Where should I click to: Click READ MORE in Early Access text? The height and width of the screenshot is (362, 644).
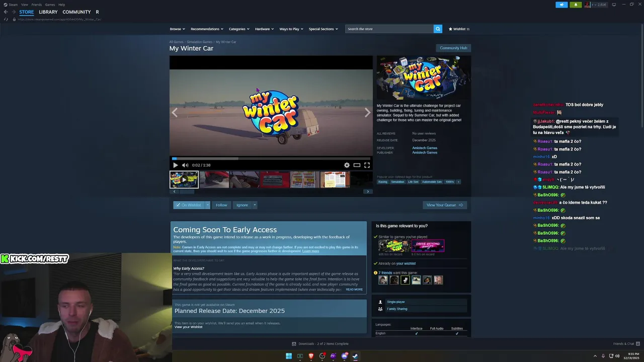coord(354,290)
